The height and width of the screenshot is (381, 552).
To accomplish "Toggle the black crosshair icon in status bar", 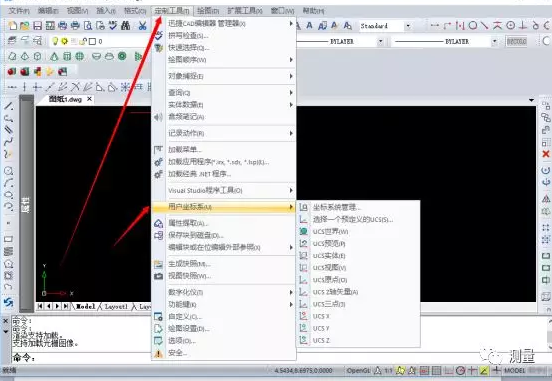I will tap(496, 370).
